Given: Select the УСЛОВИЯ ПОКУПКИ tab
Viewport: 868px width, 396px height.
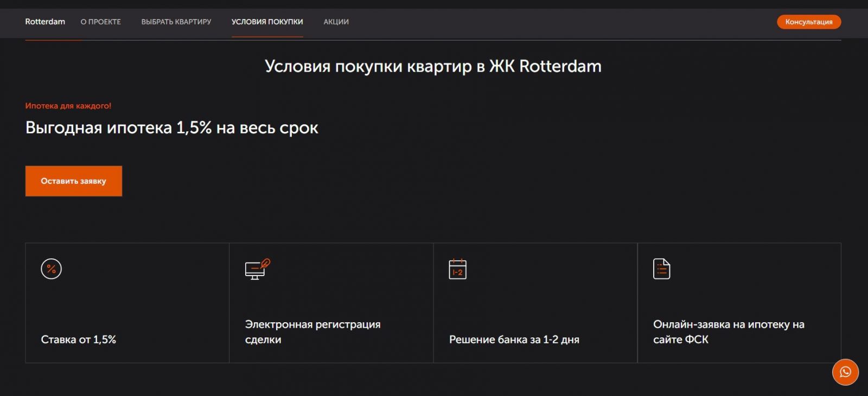Looking at the screenshot, I should [x=267, y=22].
